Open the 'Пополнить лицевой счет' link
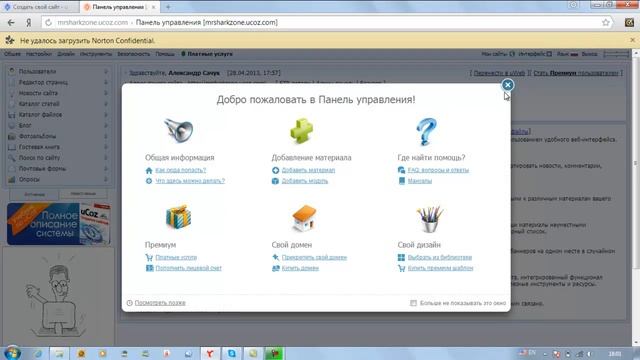 188,268
